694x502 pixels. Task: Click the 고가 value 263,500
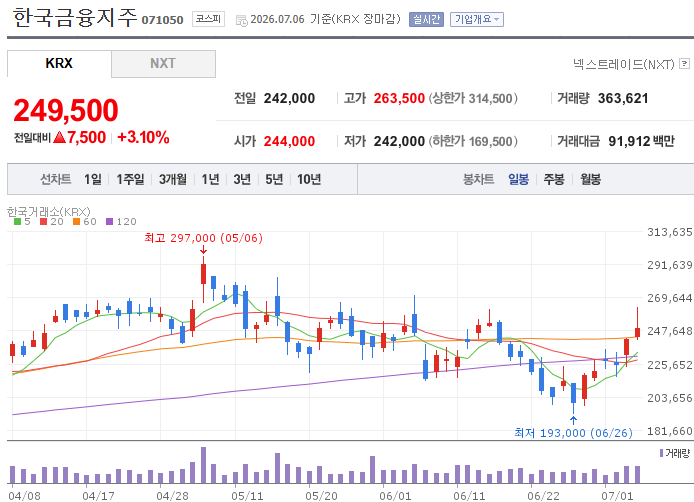coord(399,98)
